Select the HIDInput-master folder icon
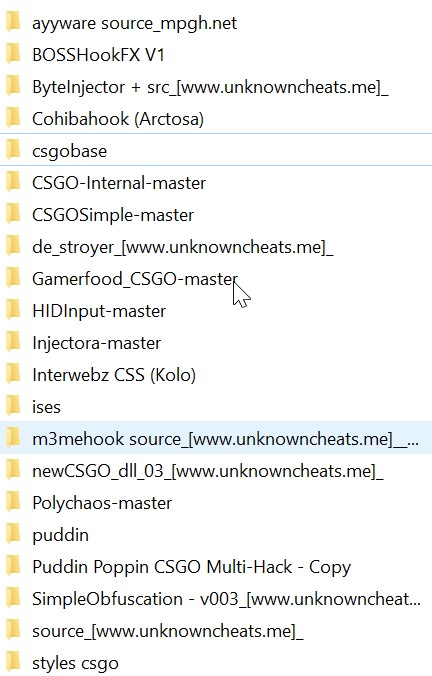The width and height of the screenshot is (432, 676). tap(13, 310)
